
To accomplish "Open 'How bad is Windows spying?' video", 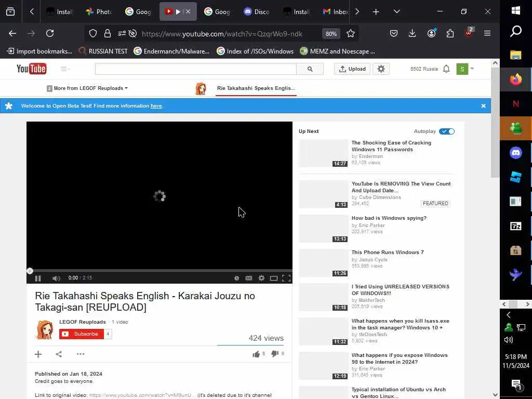I will tap(389, 218).
